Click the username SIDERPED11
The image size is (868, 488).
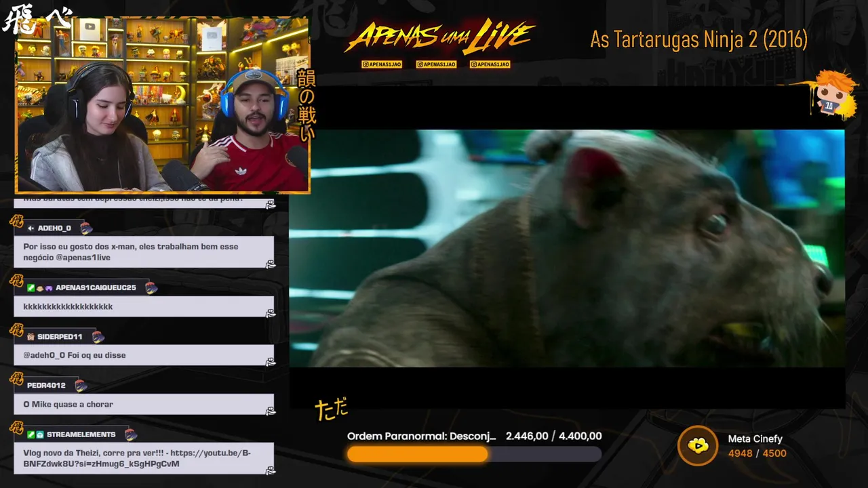pos(60,337)
